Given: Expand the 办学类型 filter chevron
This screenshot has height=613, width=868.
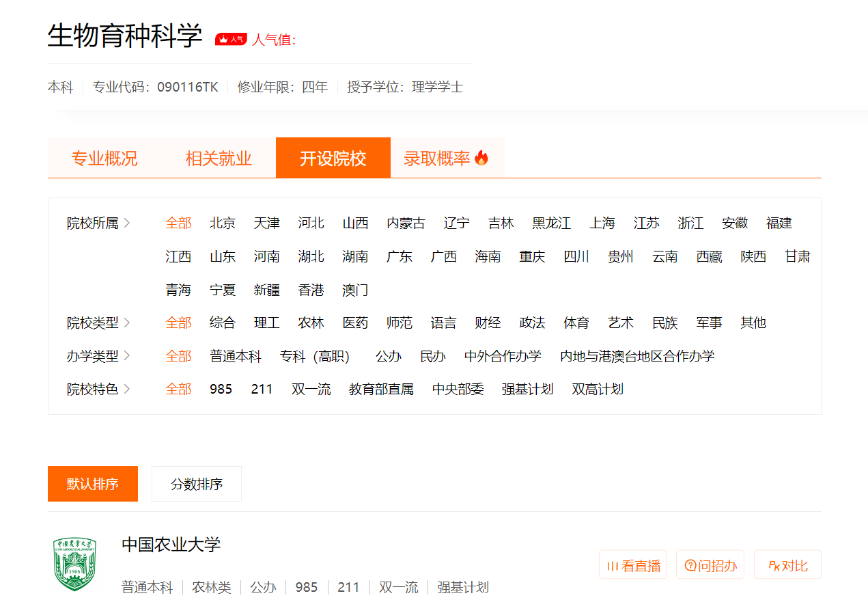Looking at the screenshot, I should 127,356.
